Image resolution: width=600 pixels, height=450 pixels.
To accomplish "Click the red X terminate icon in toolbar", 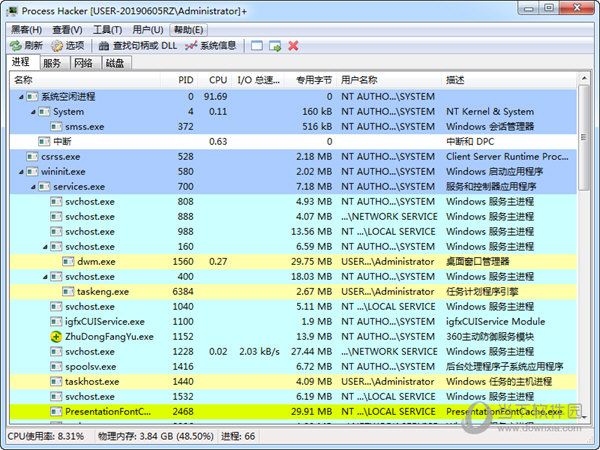I will 293,46.
